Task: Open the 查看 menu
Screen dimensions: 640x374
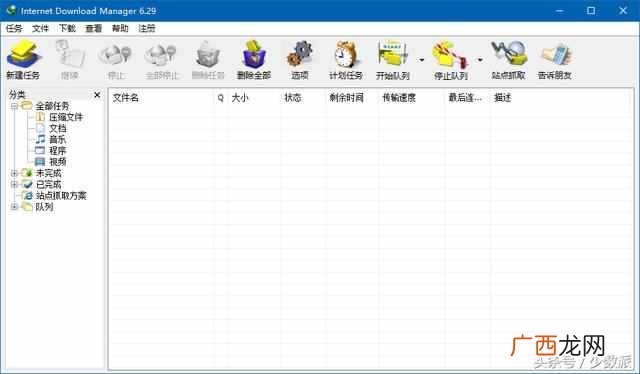Action: (x=93, y=28)
